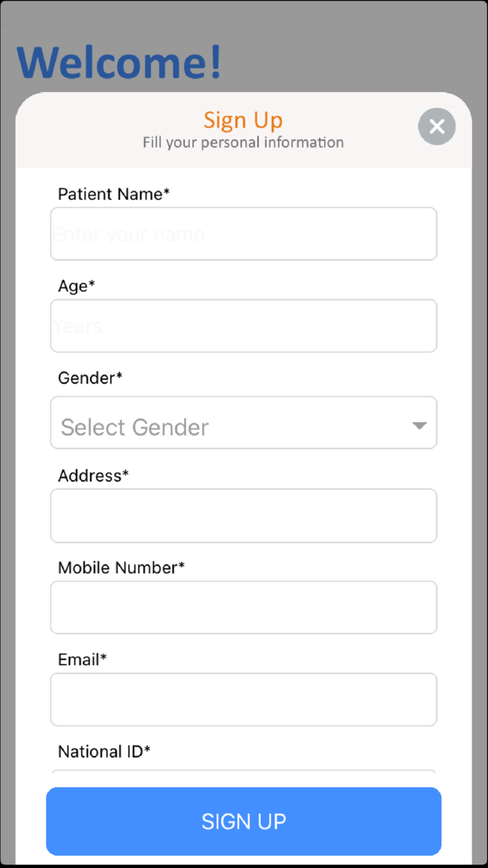Image resolution: width=488 pixels, height=868 pixels.
Task: Close the Sign Up dialog with the X icon
Action: 436,126
